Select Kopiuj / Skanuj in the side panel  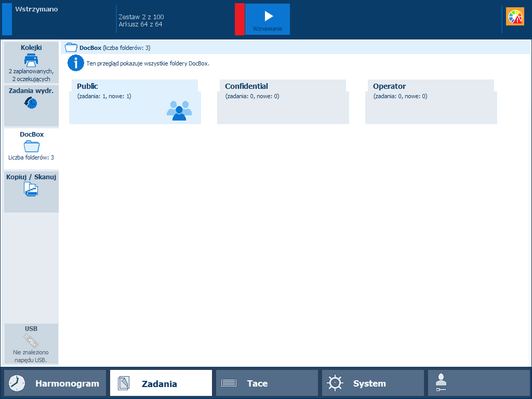pos(31,192)
